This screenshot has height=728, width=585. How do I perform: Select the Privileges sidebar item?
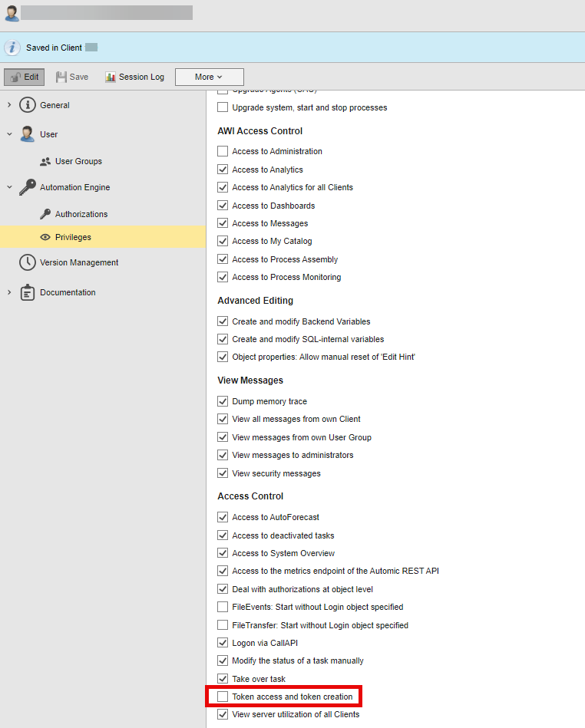tap(73, 237)
